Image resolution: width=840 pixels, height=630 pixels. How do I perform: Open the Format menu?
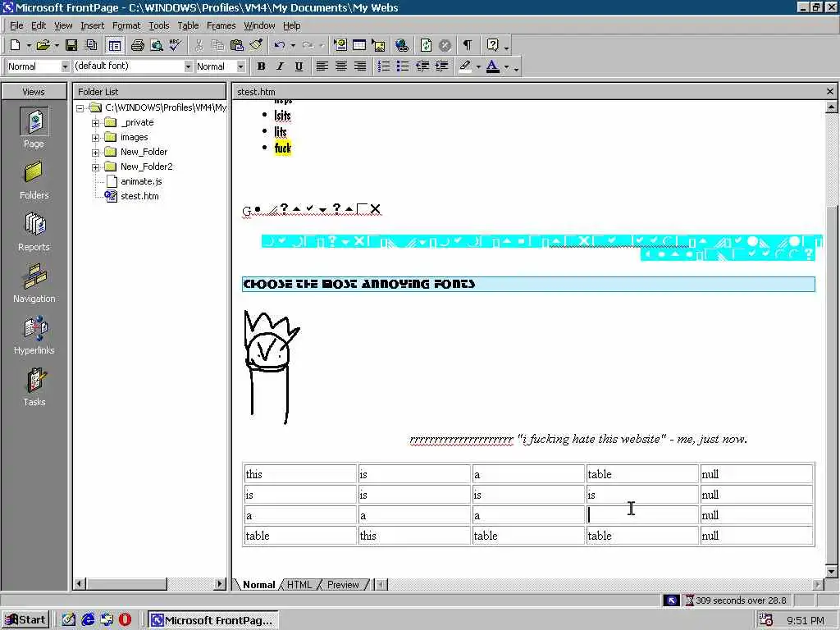click(126, 25)
